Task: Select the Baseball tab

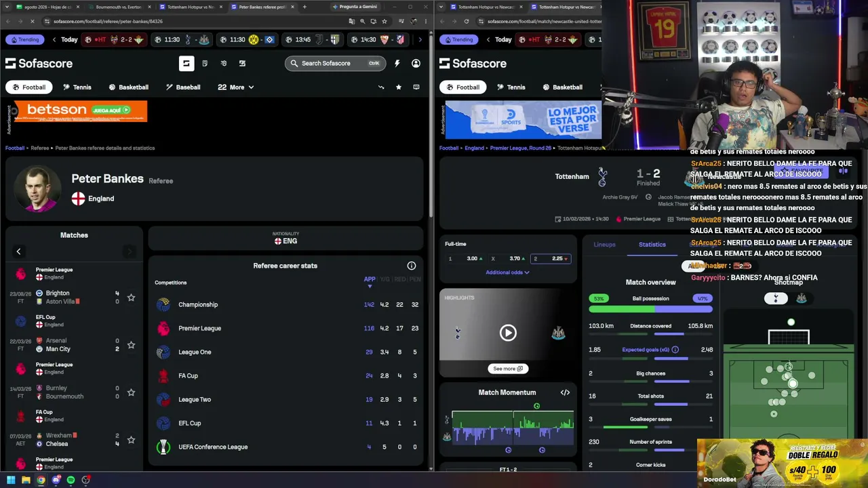Action: [x=182, y=87]
